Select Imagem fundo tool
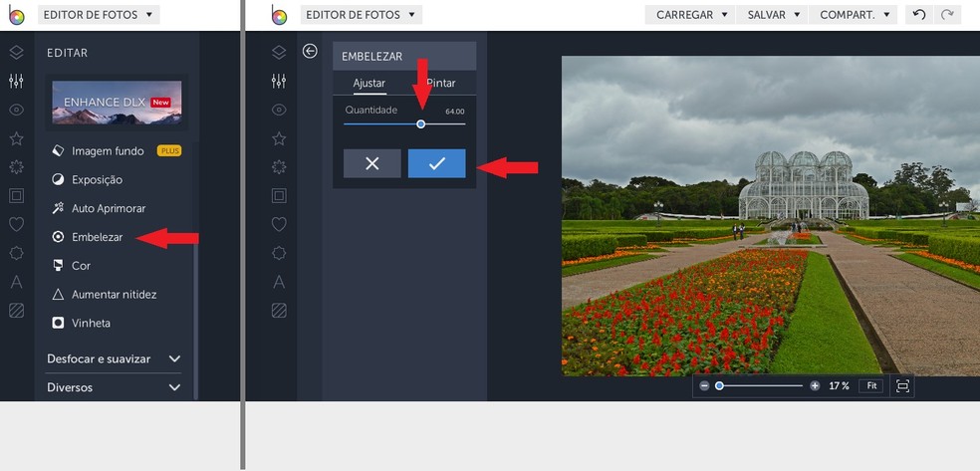The image size is (980, 471). coord(99,151)
